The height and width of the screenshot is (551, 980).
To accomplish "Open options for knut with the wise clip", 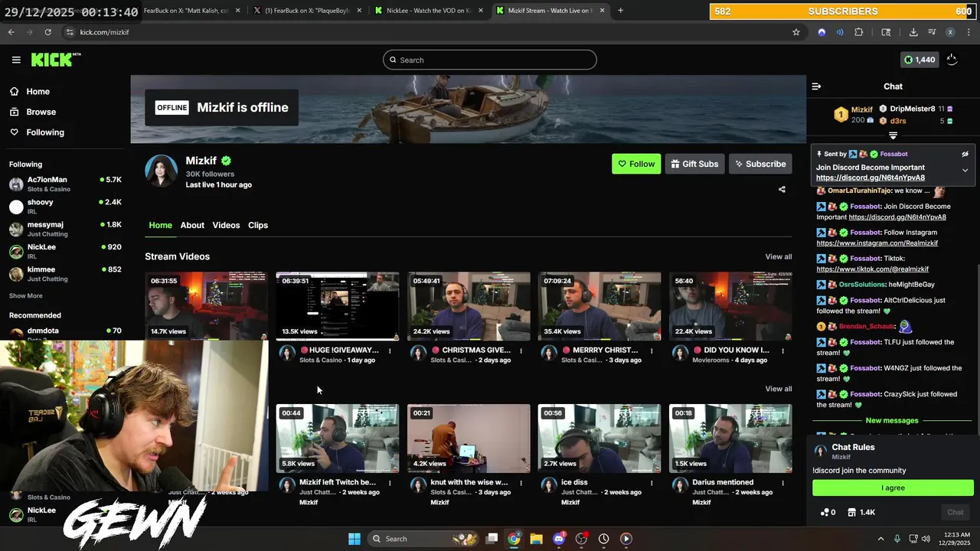I will (x=521, y=483).
